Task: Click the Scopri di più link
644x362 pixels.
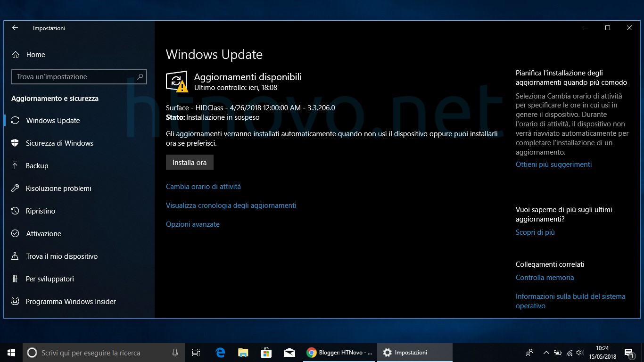Action: point(535,232)
